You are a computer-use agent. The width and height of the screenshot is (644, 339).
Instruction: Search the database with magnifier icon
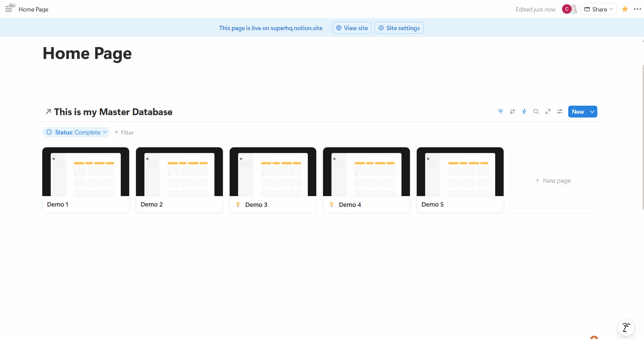coord(536,111)
